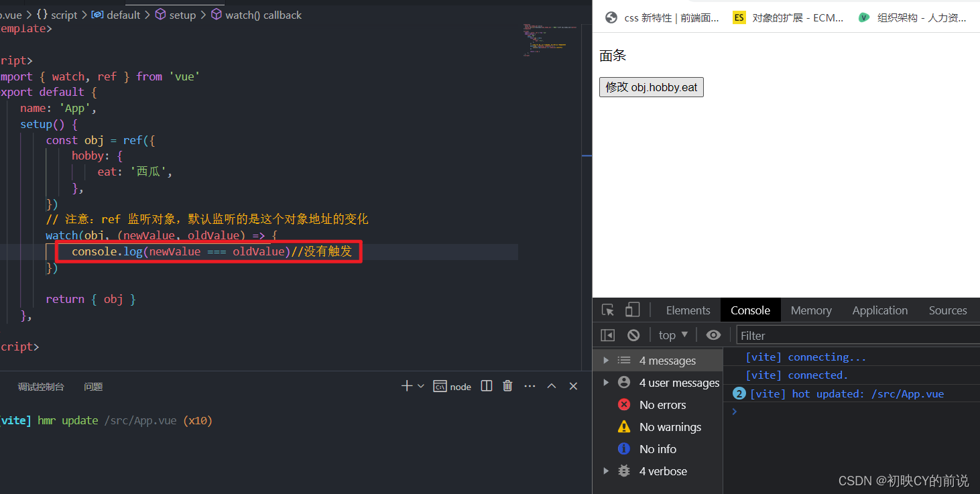Screen dimensions: 980x494
Task: Click the new terminal plus icon
Action: [406, 386]
